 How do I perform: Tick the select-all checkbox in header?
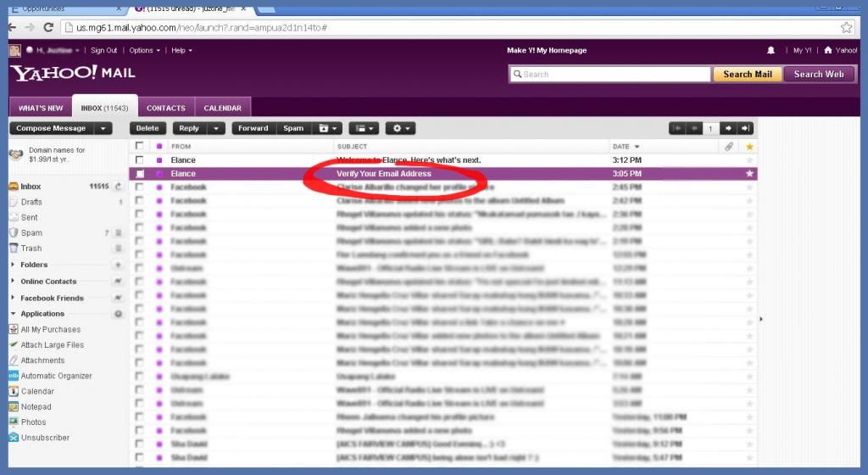pos(139,146)
